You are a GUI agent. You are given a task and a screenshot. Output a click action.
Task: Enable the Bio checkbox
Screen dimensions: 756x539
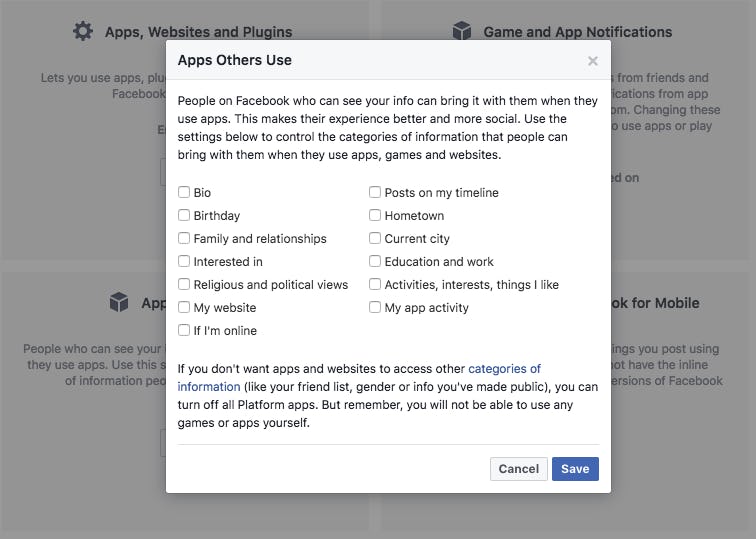pyautogui.click(x=184, y=192)
